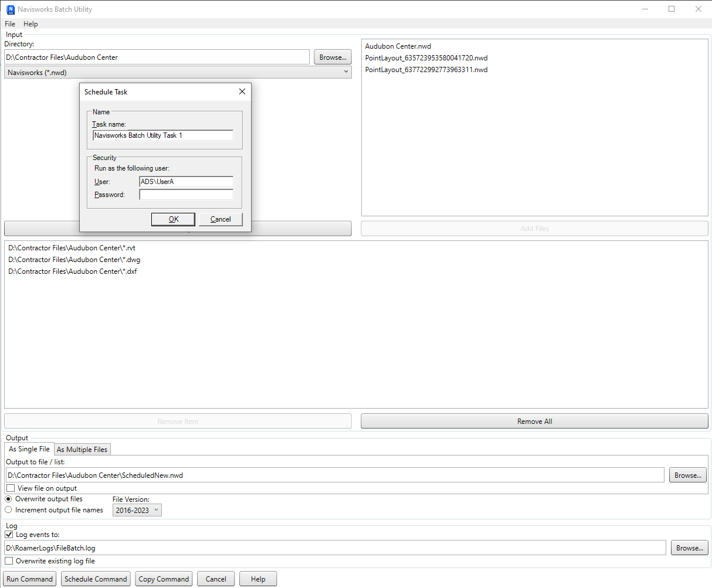Click the User field in Schedule Task
This screenshot has height=588, width=712.
coord(186,182)
